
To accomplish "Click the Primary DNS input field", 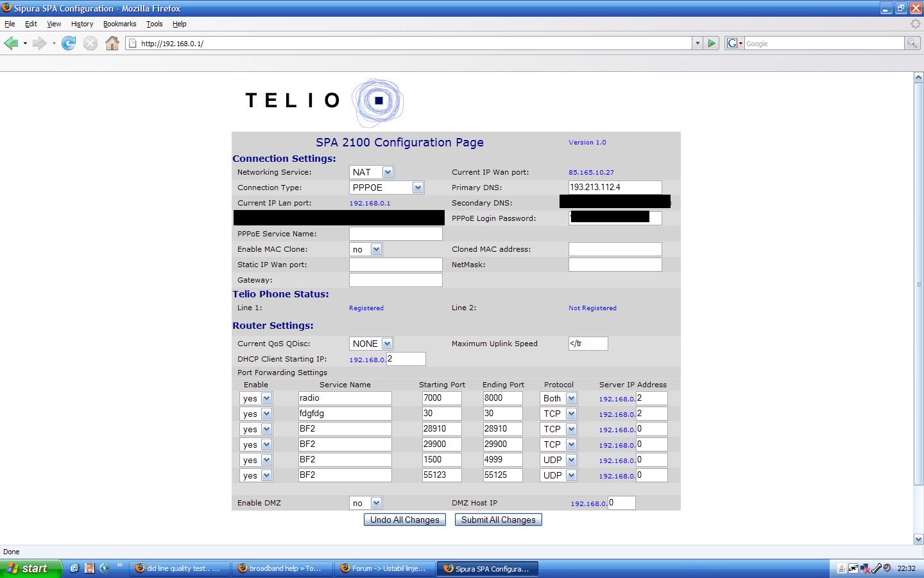I will pos(615,187).
